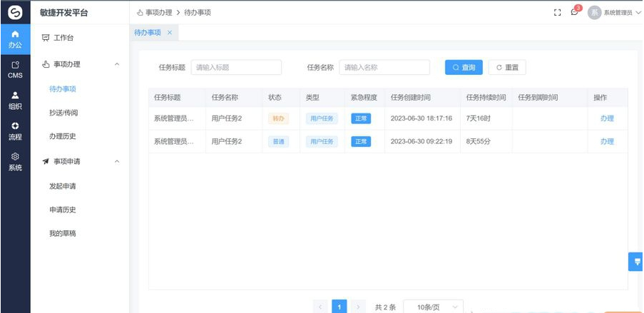Viewport: 644px width, 313px height.
Task: Open the 系统管理员 user dropdown
Action: (614, 13)
